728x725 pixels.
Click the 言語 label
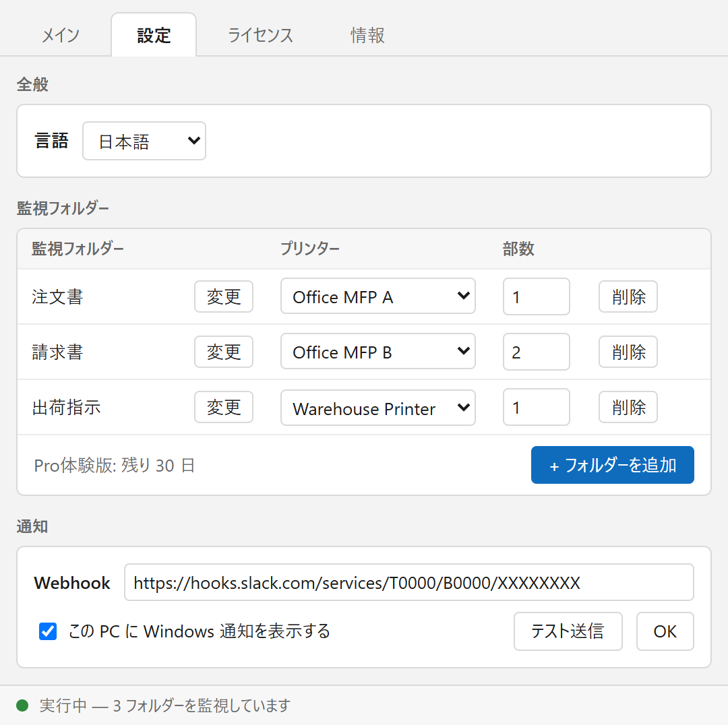point(51,141)
